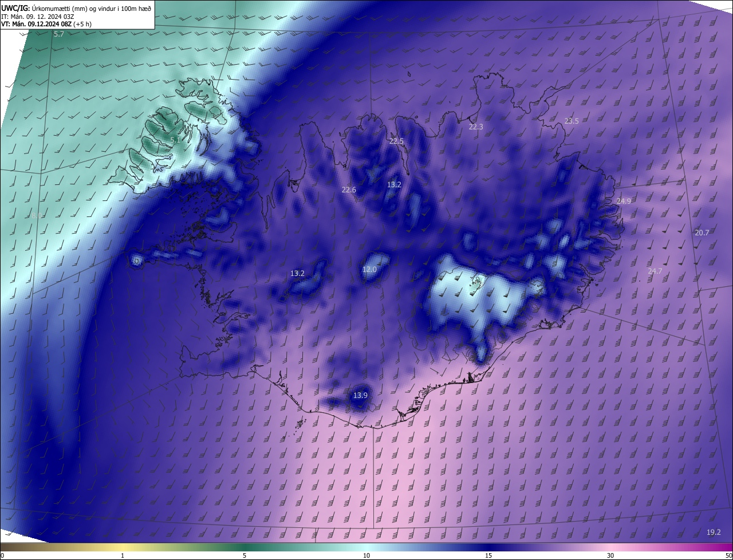Click the 5.1 value over the Westfjords
Screen dimensions: 733x560
pyautogui.click(x=175, y=140)
